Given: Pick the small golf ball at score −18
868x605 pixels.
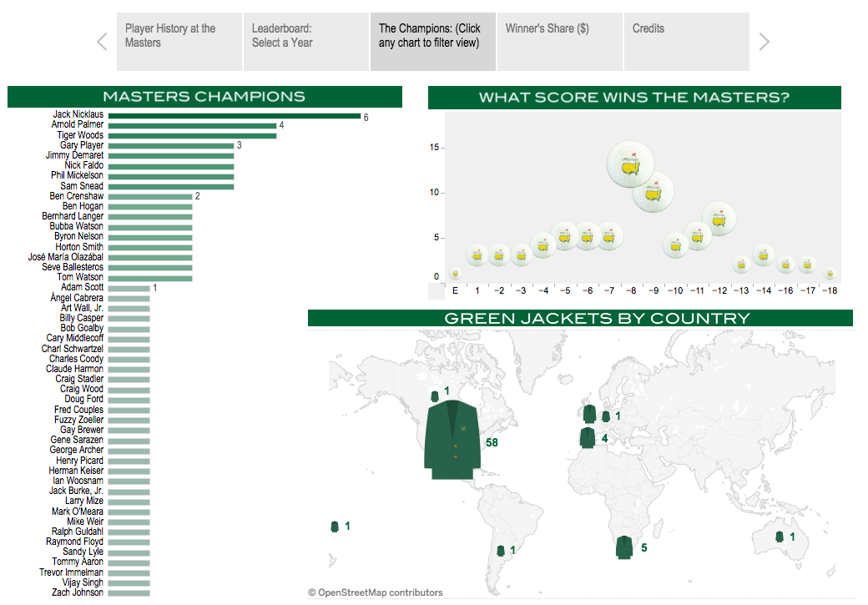Looking at the screenshot, I should (830, 274).
